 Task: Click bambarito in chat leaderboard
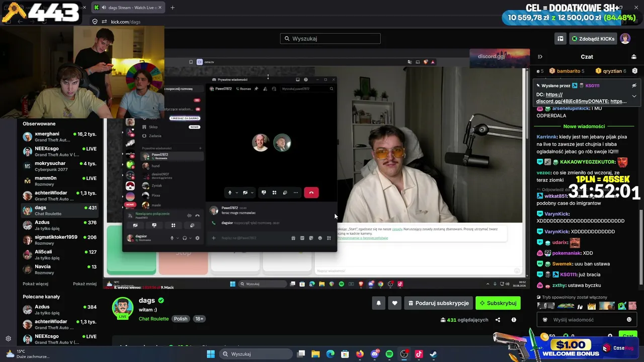click(568, 71)
